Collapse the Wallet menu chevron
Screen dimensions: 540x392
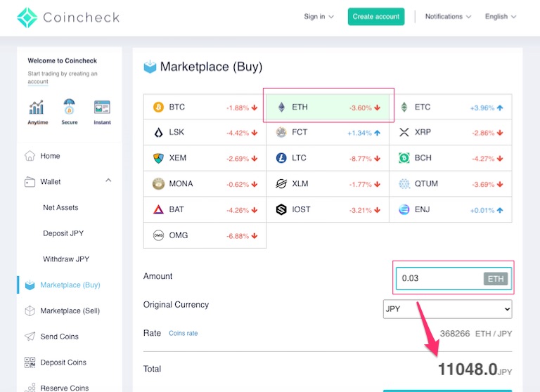[108, 180]
